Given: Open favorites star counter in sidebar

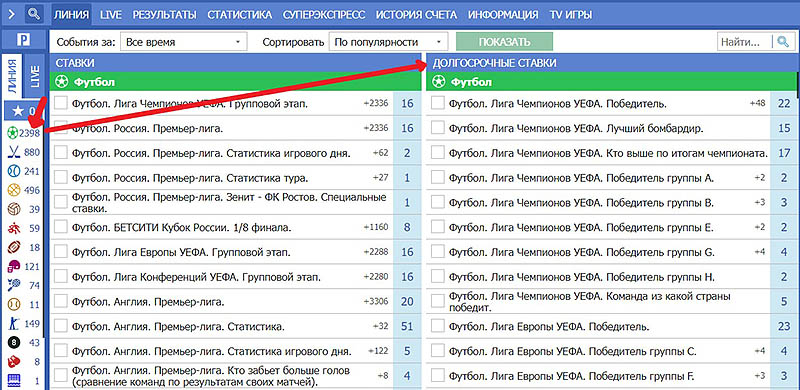Looking at the screenshot, I should point(23,111).
